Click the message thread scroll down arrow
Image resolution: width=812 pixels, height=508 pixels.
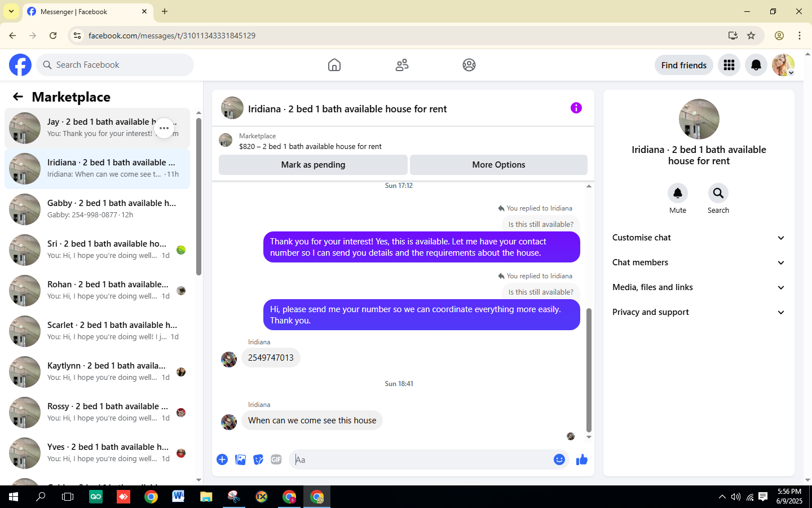(589, 437)
